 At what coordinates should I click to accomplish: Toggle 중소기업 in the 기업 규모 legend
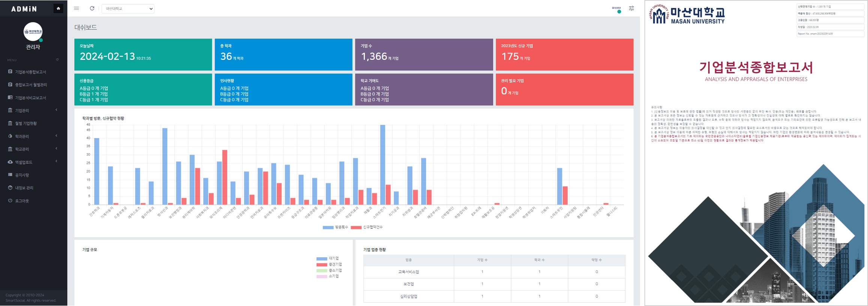[x=329, y=270]
